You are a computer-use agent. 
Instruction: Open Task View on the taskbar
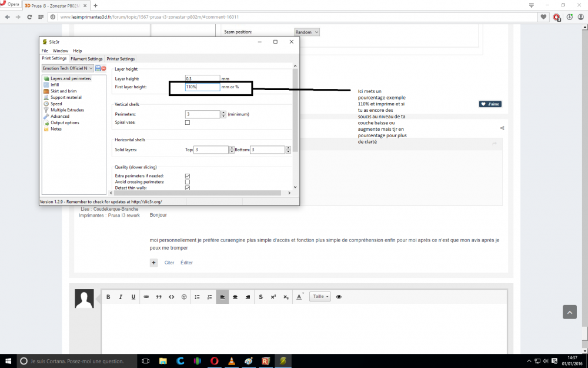click(x=146, y=361)
